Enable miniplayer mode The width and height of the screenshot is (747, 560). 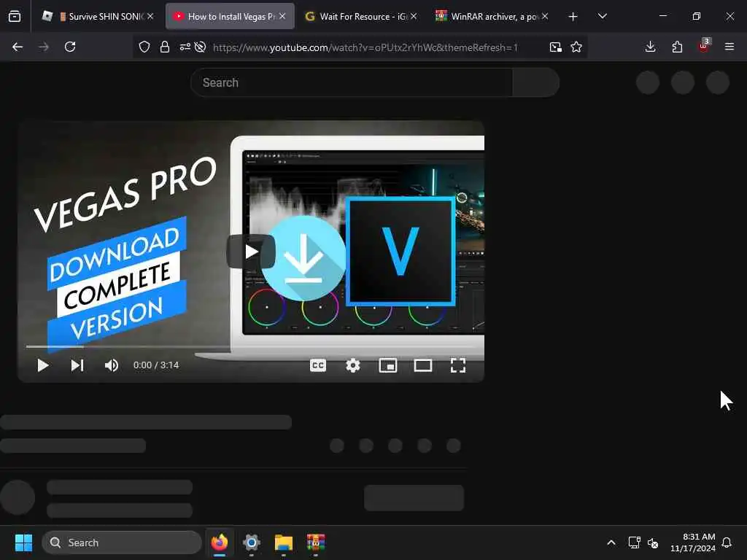pos(388,365)
